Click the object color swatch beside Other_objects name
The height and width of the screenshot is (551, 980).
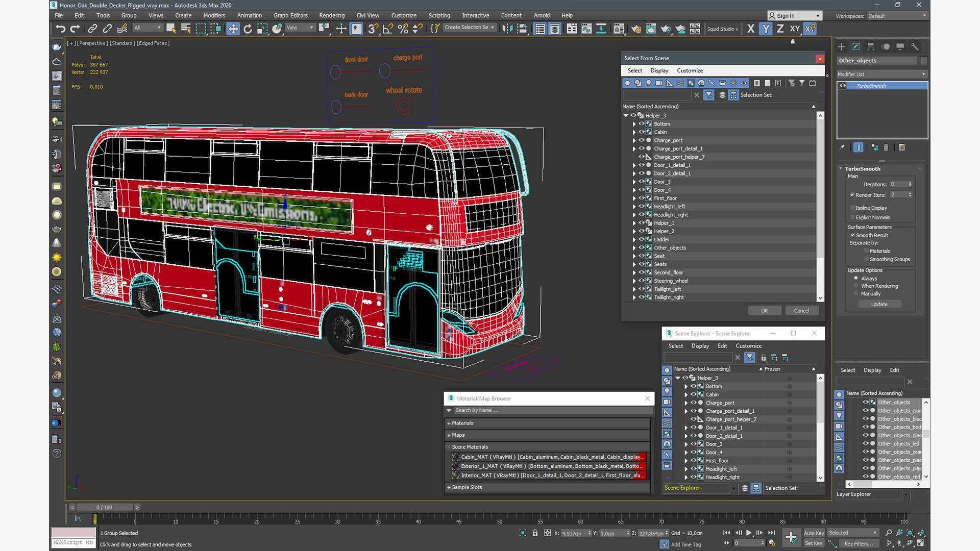tap(923, 61)
